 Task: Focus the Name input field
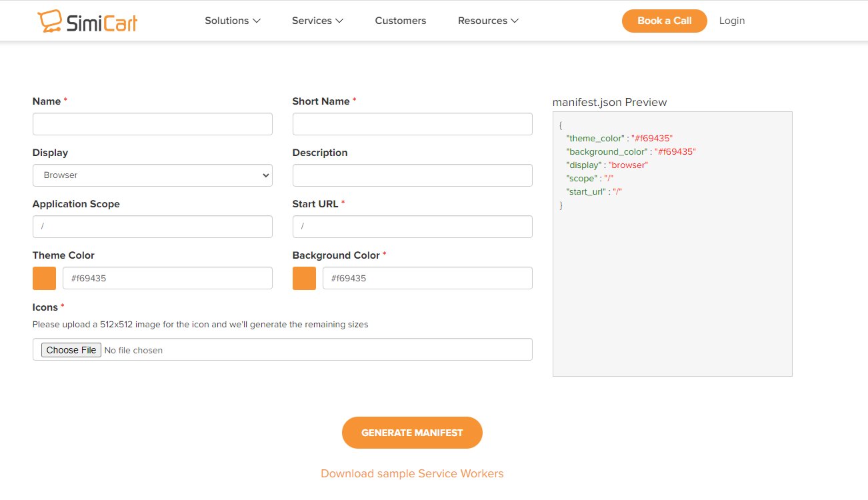(x=152, y=124)
